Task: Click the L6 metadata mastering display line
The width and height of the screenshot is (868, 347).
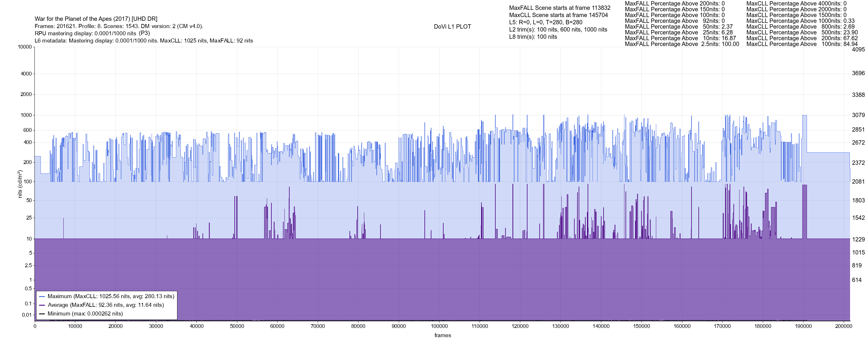Action: tap(144, 41)
